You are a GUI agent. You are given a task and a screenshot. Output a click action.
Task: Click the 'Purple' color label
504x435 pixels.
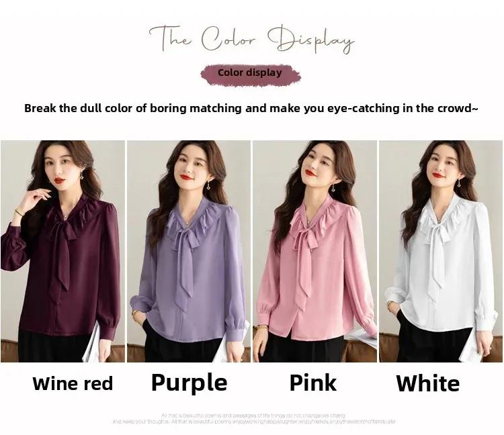(x=189, y=383)
